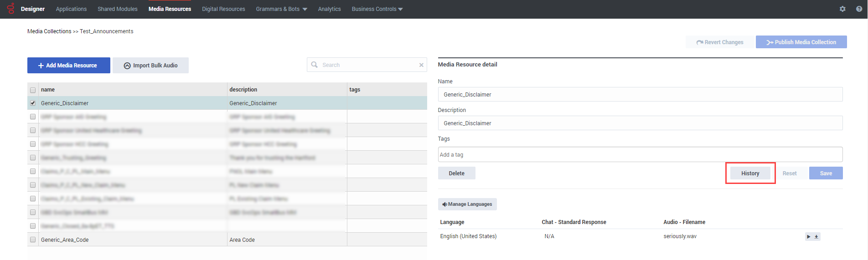Toggle the select-all header checkbox

tap(33, 90)
